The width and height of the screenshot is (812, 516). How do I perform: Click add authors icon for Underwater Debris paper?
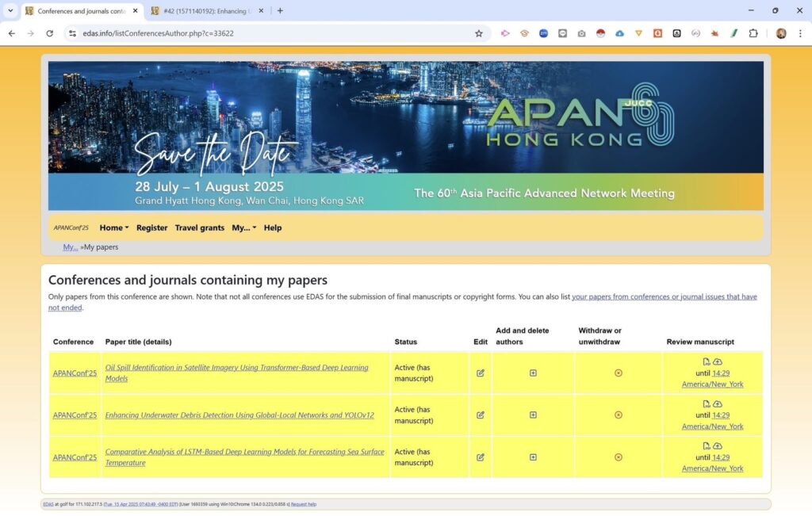pos(533,415)
